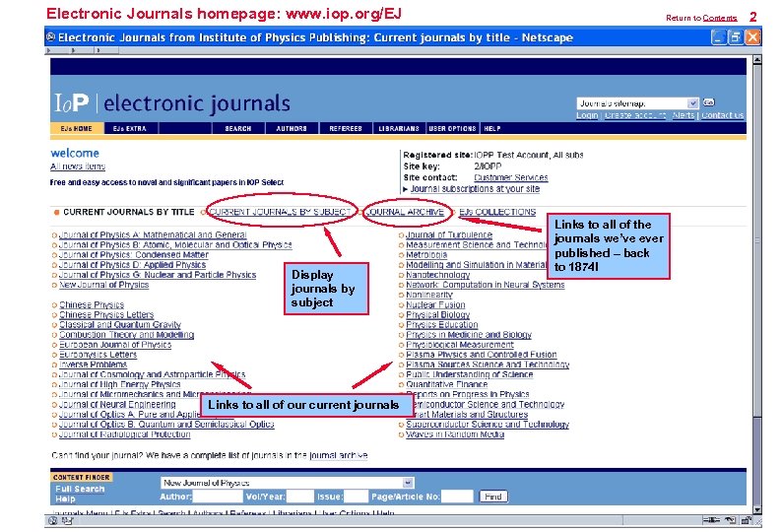The height and width of the screenshot is (532, 782).
Task: Open the Physics Education link
Action: click(441, 324)
